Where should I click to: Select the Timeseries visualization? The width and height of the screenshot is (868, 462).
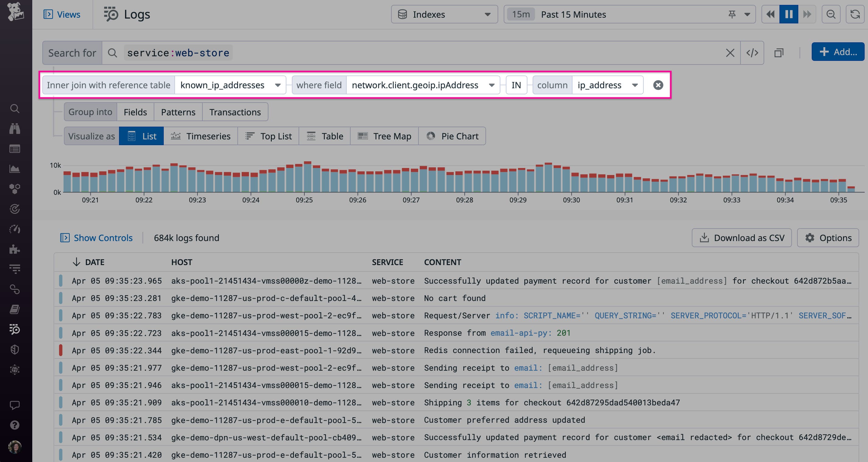[201, 136]
